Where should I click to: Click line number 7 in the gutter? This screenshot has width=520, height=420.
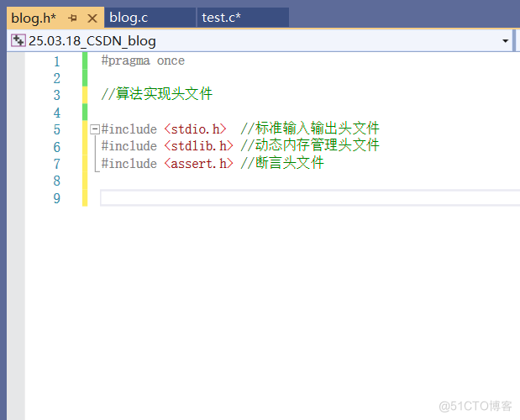pyautogui.click(x=57, y=164)
